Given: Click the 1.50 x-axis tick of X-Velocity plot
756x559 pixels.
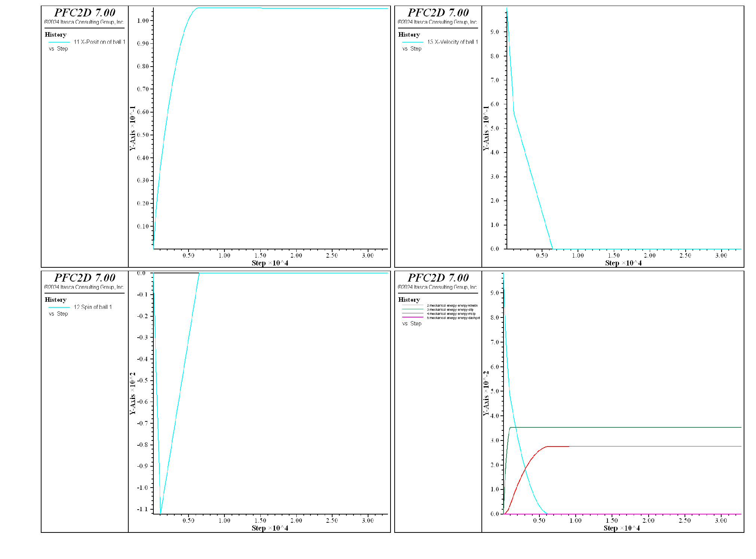Looking at the screenshot, I should [x=613, y=255].
